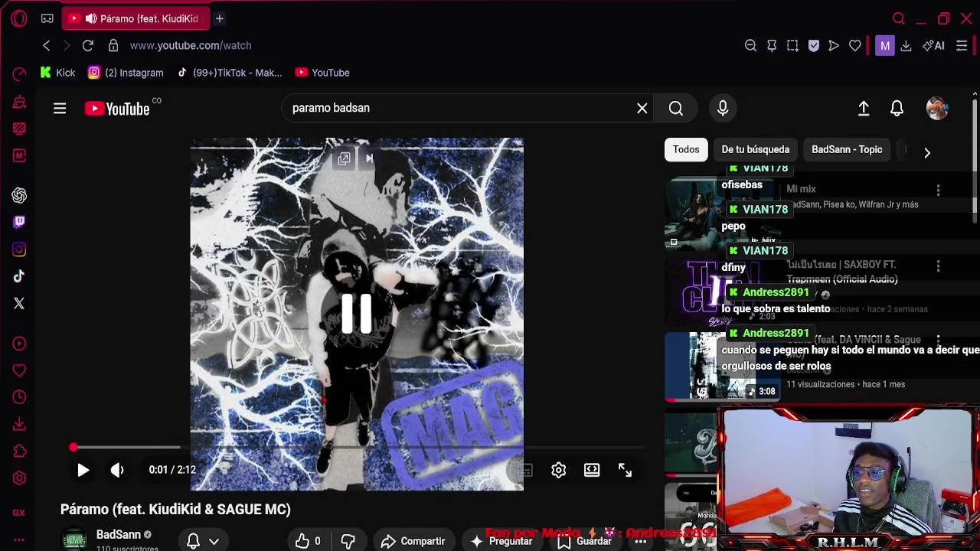Enter fullscreen on the video
The height and width of the screenshot is (551, 980).
pos(625,470)
